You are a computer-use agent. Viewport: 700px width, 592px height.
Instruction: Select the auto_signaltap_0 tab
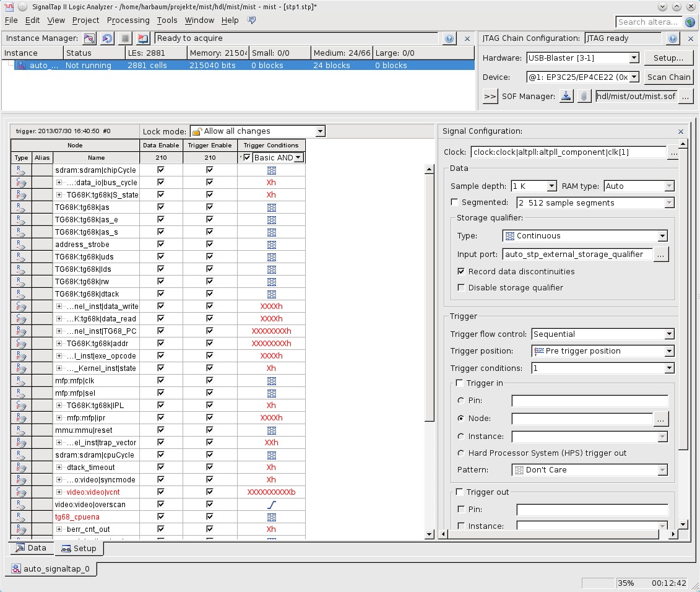click(x=52, y=568)
